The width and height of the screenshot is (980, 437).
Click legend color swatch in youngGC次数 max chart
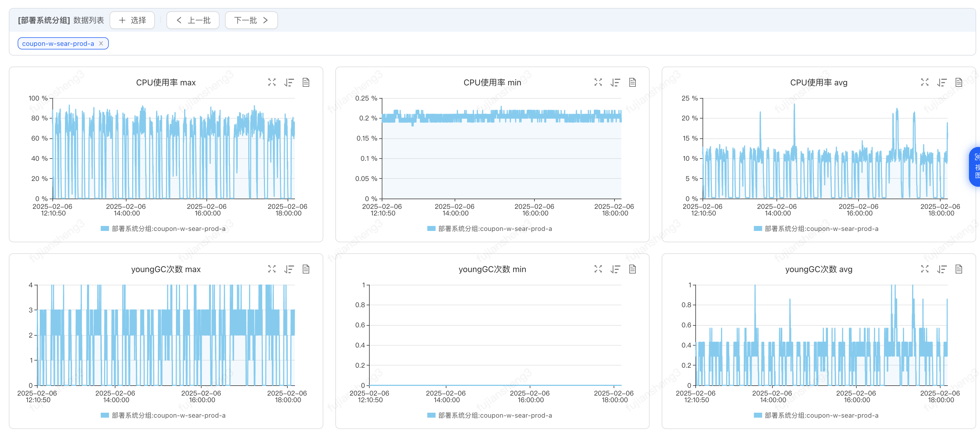[105, 415]
